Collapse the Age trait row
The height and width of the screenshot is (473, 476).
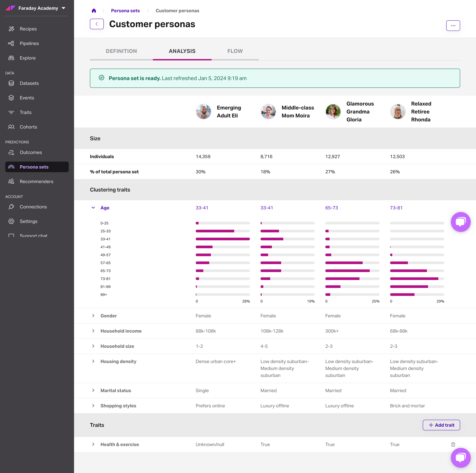[93, 208]
